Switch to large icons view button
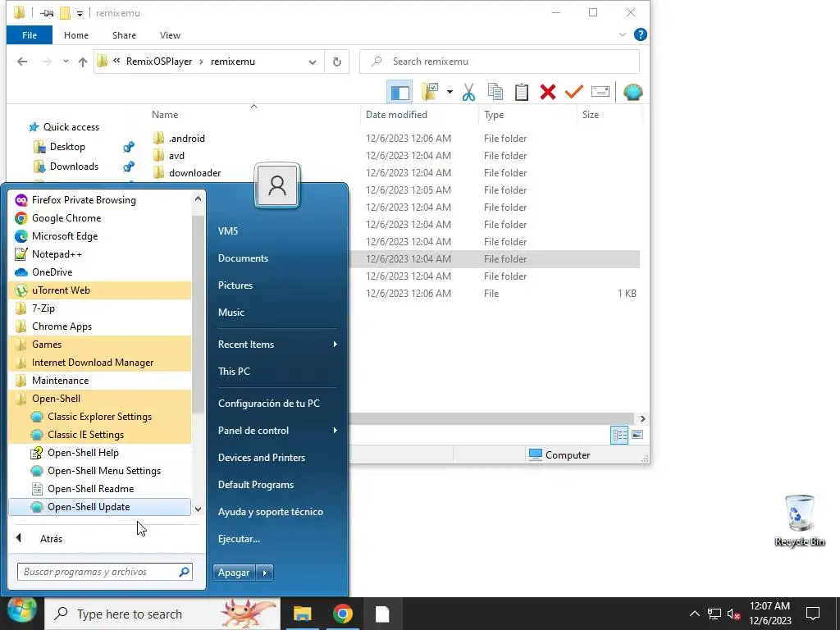 click(x=637, y=435)
